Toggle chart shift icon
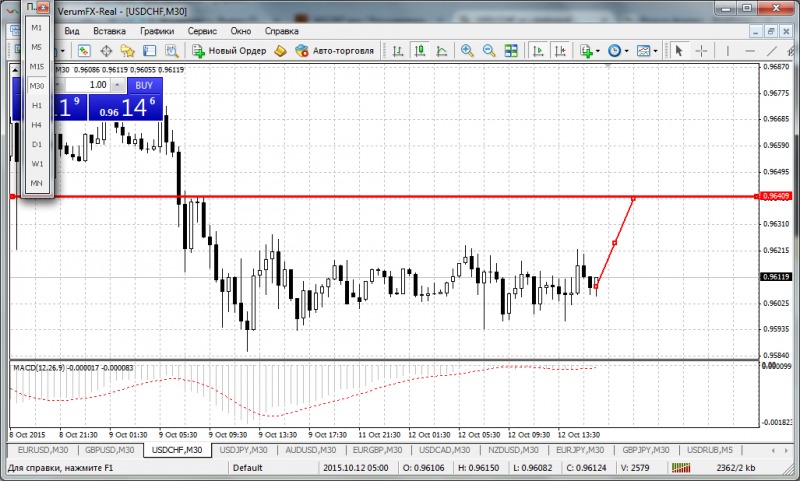The image size is (800, 481). [560, 50]
